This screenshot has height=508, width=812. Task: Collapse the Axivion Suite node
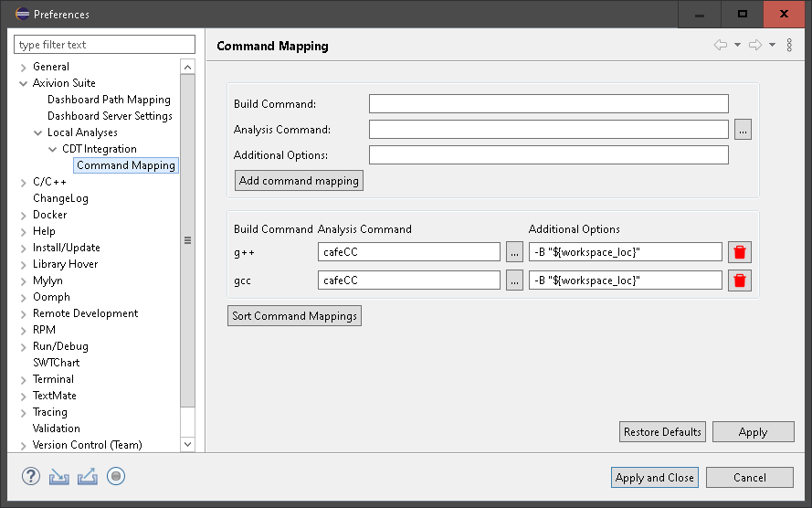pos(24,83)
